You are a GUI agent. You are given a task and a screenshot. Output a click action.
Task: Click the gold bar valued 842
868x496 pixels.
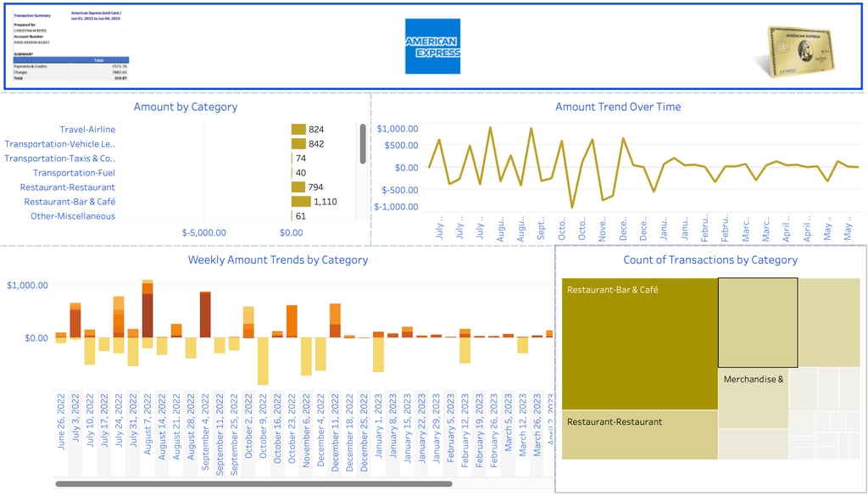click(298, 144)
